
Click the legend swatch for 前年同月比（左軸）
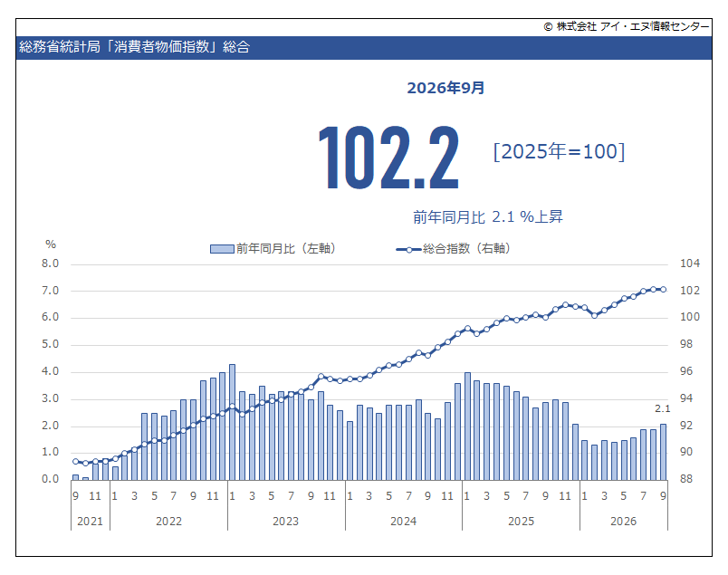[222, 249]
